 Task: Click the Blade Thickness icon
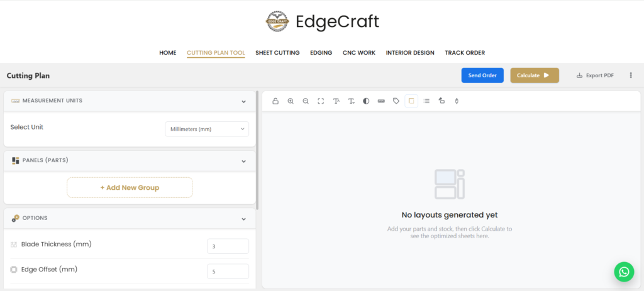[x=14, y=244]
